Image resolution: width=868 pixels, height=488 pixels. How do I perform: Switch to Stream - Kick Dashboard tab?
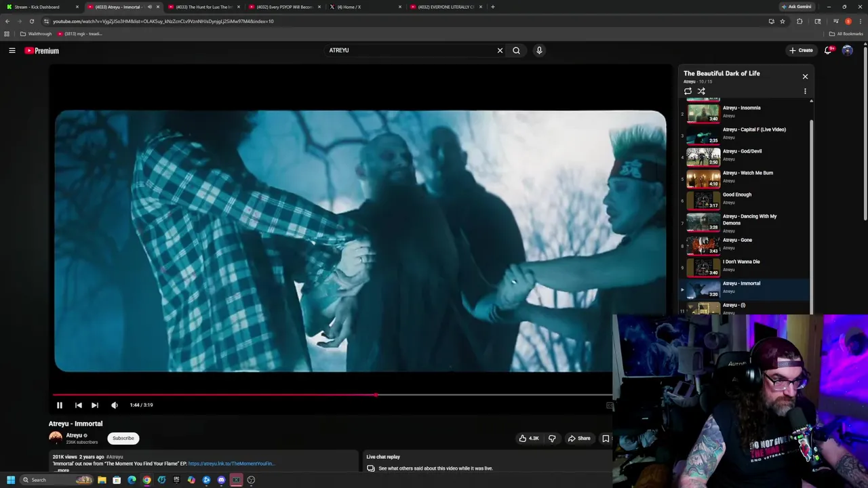click(43, 7)
